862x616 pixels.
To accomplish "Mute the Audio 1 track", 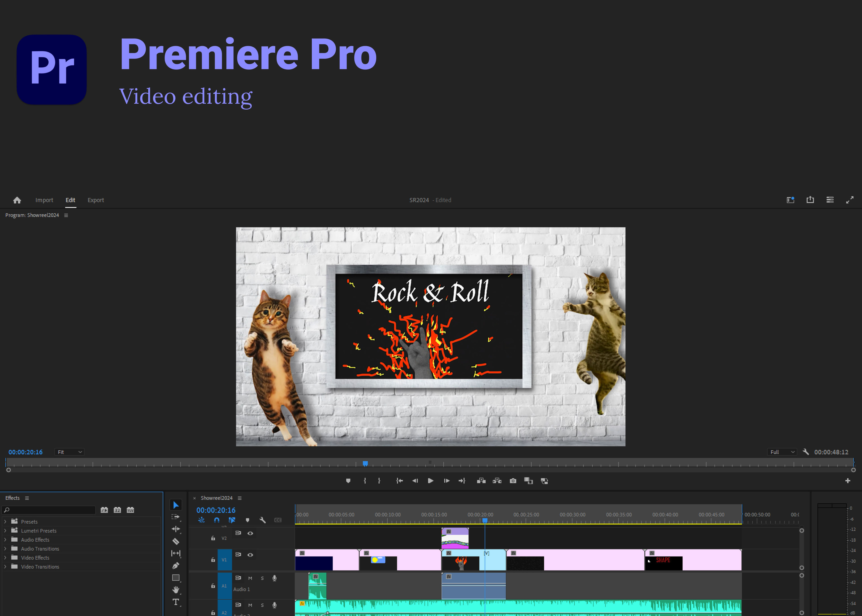I will 250,578.
